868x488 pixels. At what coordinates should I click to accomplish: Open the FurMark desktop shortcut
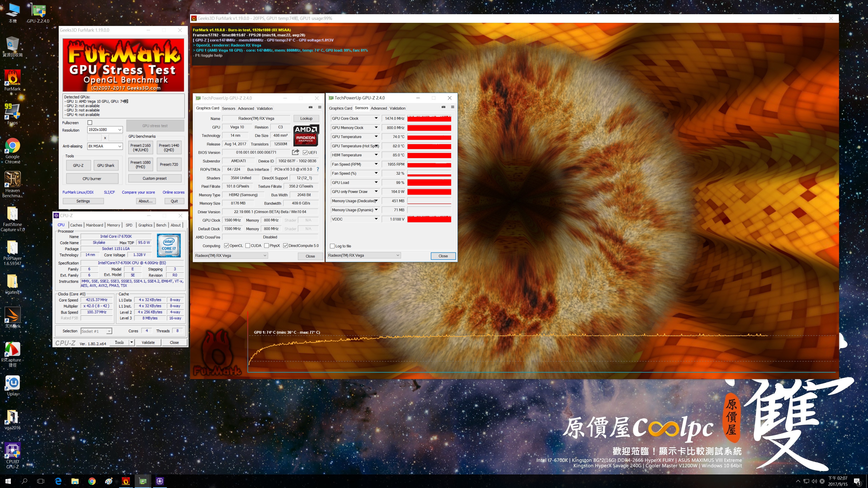click(12, 80)
